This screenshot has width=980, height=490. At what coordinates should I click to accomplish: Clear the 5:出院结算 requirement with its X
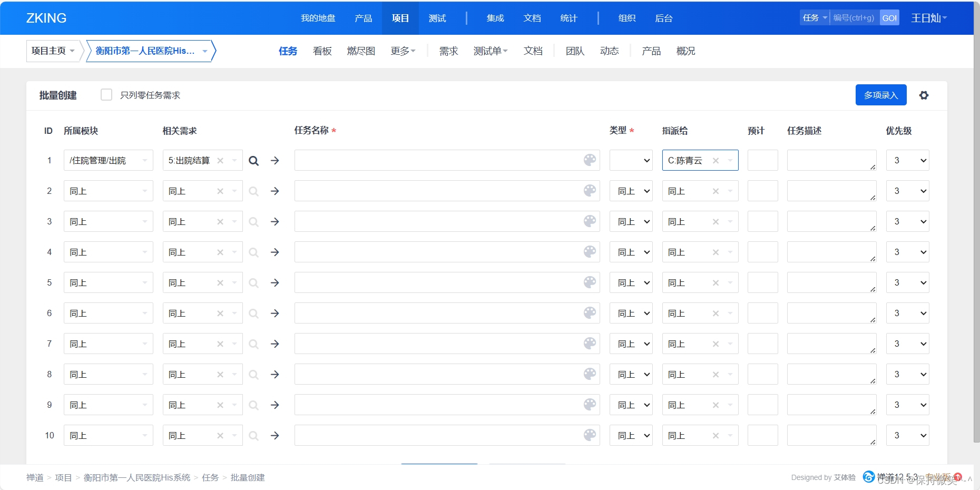pos(220,161)
